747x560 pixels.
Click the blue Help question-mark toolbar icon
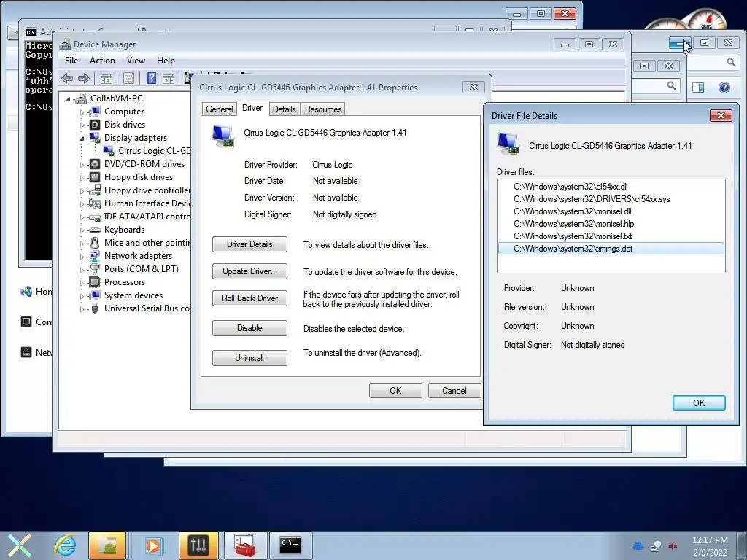[x=151, y=78]
